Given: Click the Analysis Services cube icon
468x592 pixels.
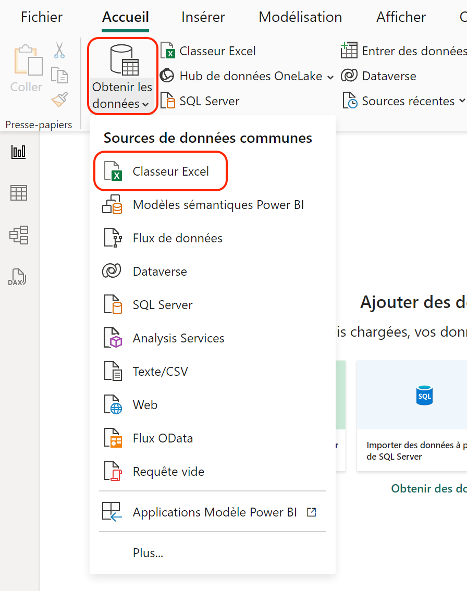Looking at the screenshot, I should tap(113, 338).
